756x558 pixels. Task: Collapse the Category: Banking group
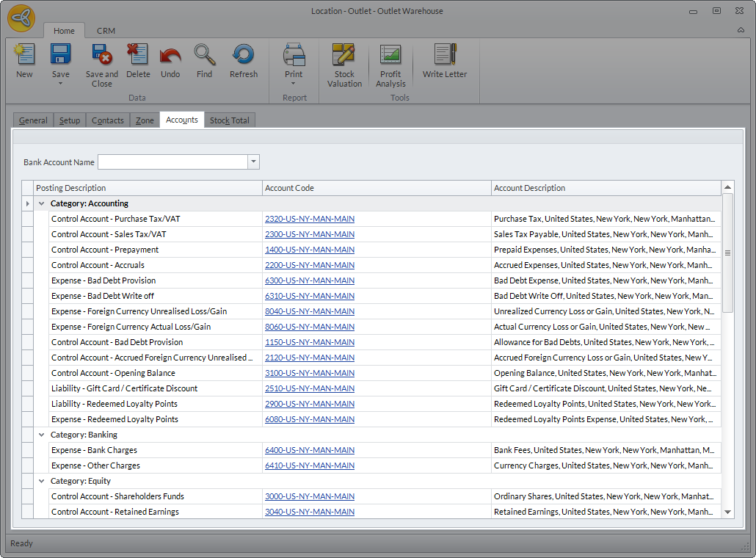click(42, 435)
